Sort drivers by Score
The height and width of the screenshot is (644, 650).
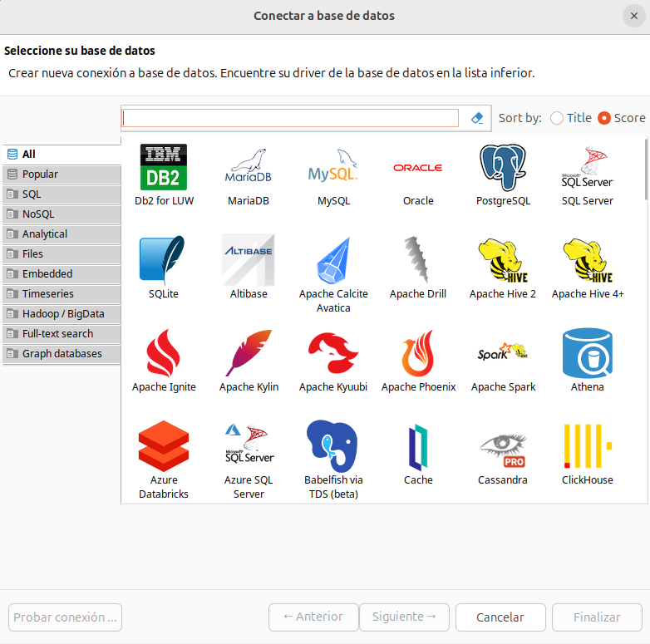(604, 118)
